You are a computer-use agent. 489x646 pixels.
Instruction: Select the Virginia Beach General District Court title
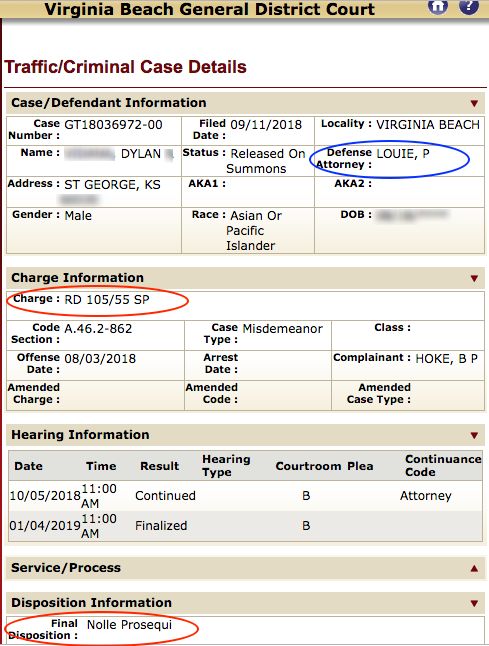pyautogui.click(x=210, y=9)
